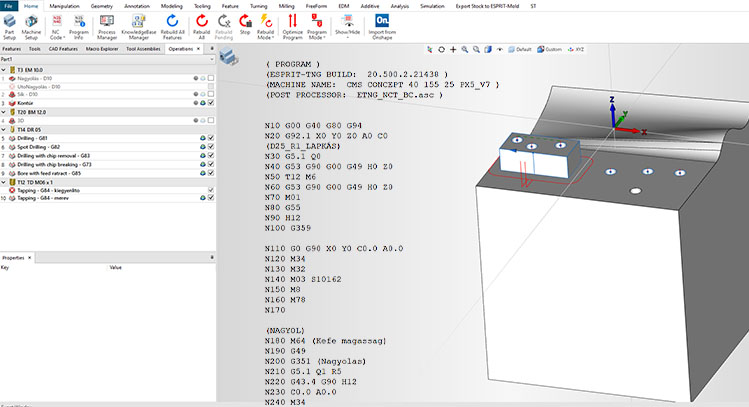The width and height of the screenshot is (749, 407).
Task: Open the Simulation ribbon tab
Action: [432, 6]
